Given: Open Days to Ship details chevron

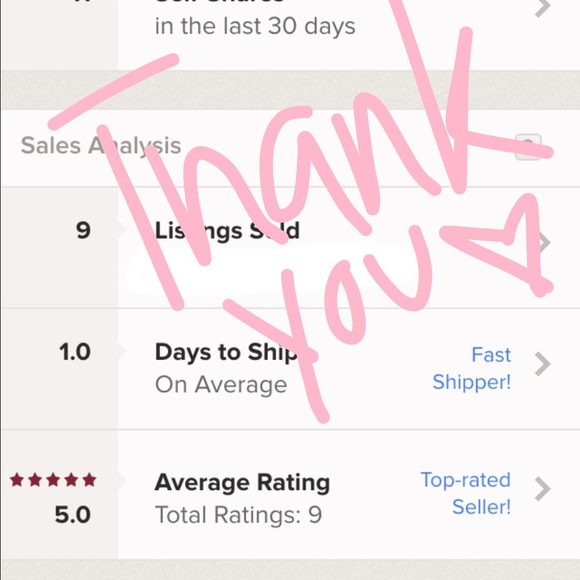Looking at the screenshot, I should tap(543, 364).
